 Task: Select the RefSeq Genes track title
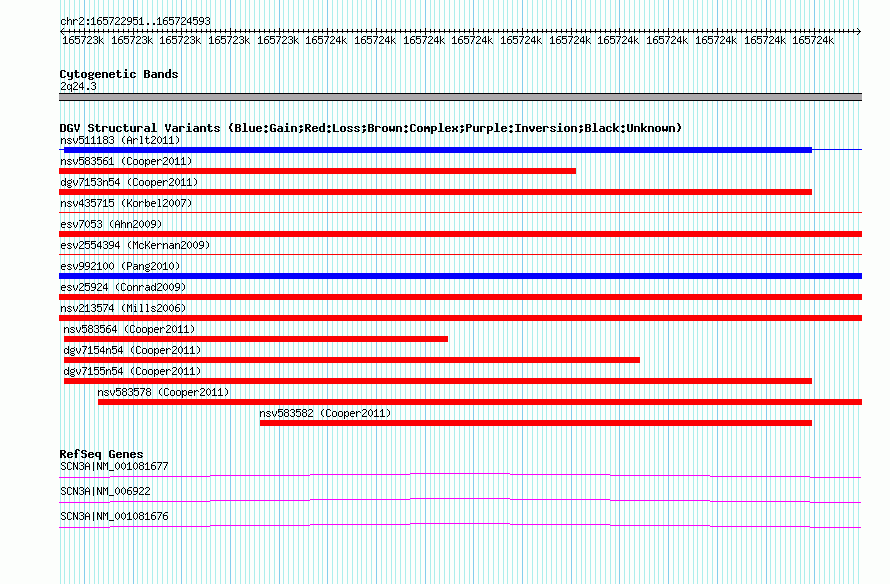(x=101, y=454)
